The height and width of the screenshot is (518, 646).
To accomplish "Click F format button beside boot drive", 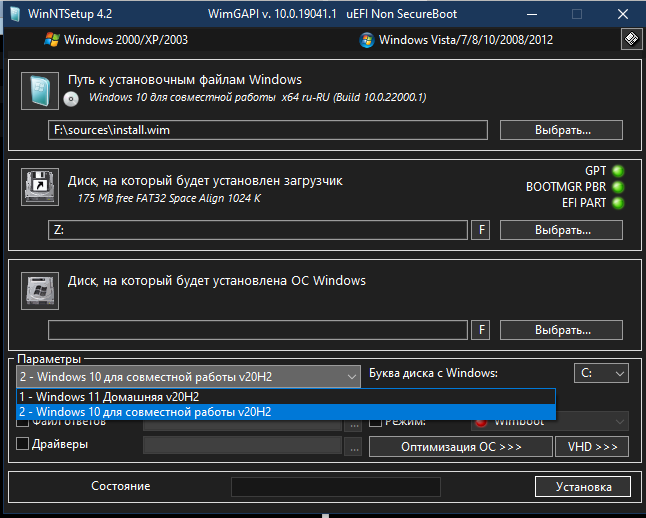I will (480, 230).
